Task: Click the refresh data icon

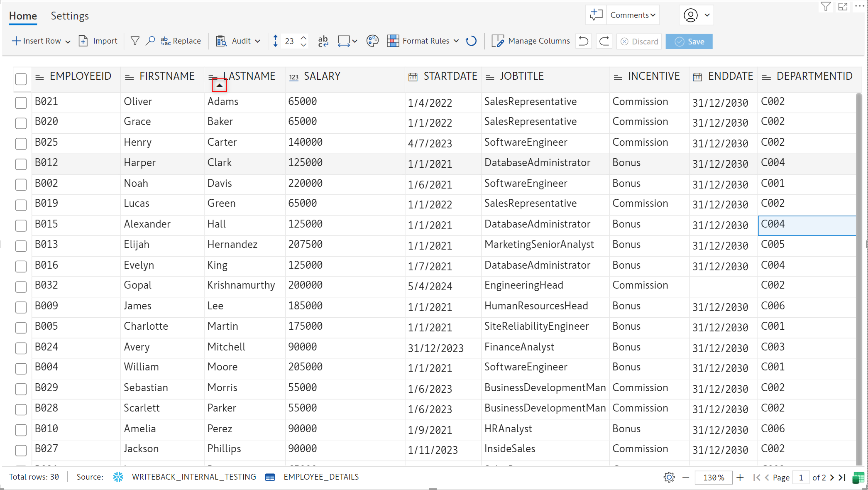Action: click(471, 41)
